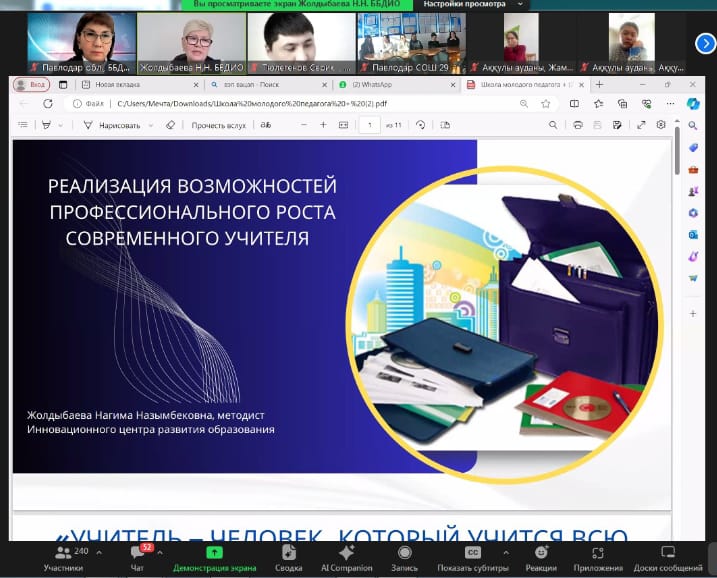Click the PDF page number field
Screen dimensions: 717x578
[x=370, y=125]
